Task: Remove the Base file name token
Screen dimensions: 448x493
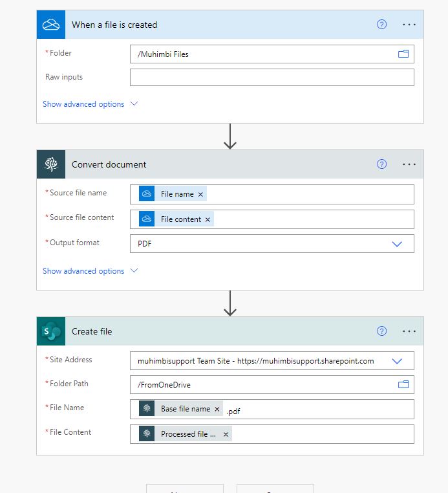Action: point(217,410)
